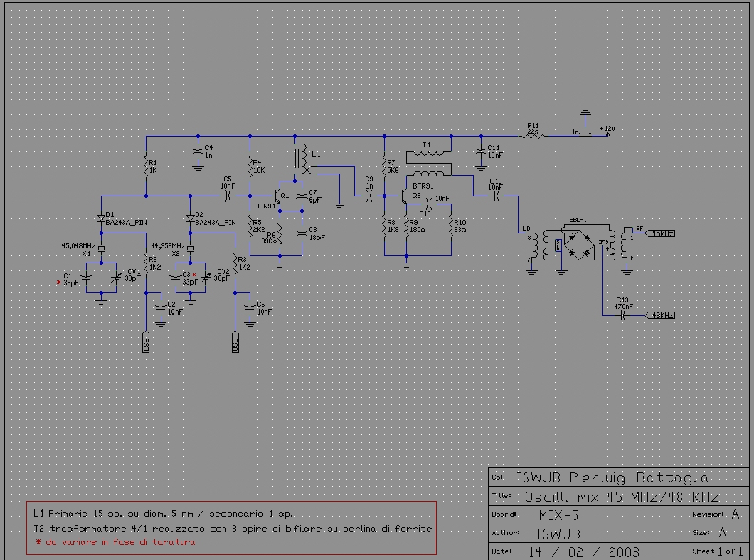754x560 pixels.
Task: Select transistor Q2 symbol
Action: (404, 196)
